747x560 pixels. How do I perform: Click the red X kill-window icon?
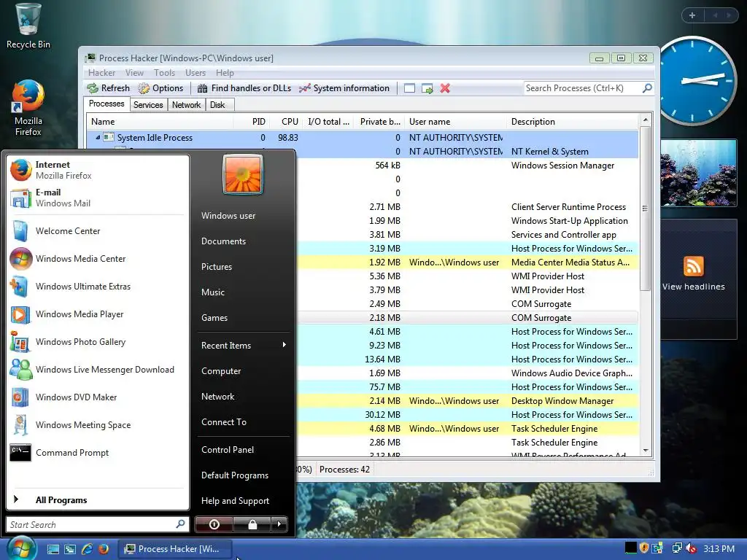pos(445,88)
